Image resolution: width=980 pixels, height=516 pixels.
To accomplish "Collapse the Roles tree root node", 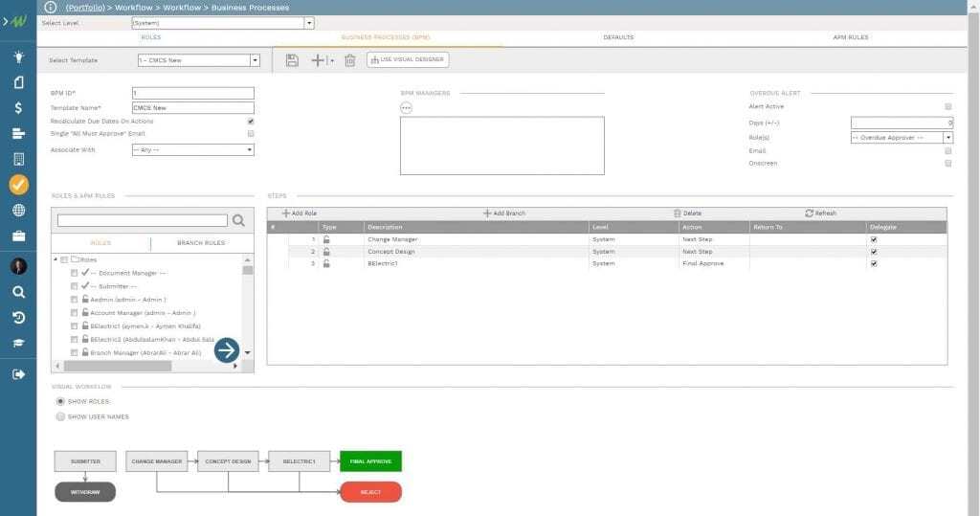I will [56, 259].
